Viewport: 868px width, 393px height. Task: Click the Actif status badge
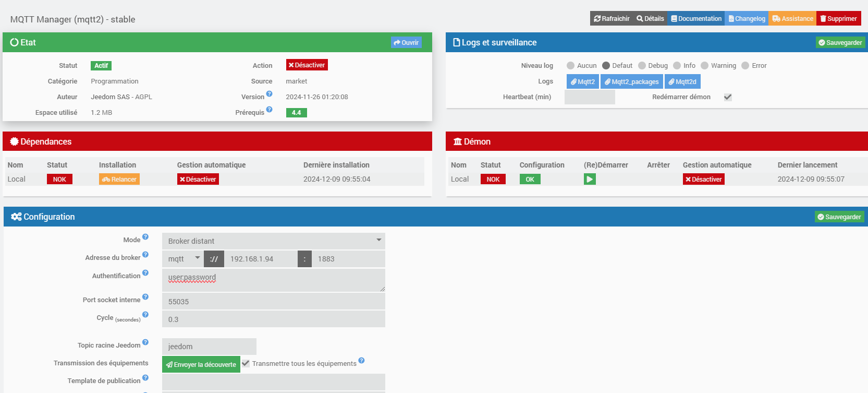101,66
